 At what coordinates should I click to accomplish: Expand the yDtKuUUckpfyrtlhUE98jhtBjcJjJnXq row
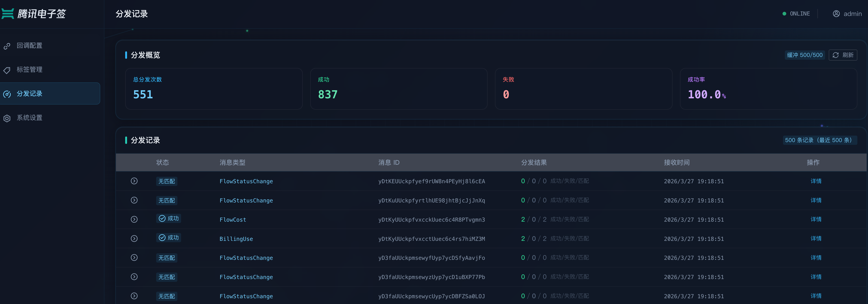click(134, 200)
